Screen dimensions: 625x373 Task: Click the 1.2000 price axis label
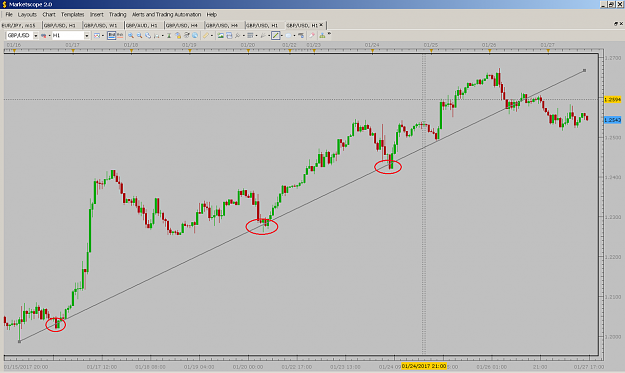pos(613,337)
